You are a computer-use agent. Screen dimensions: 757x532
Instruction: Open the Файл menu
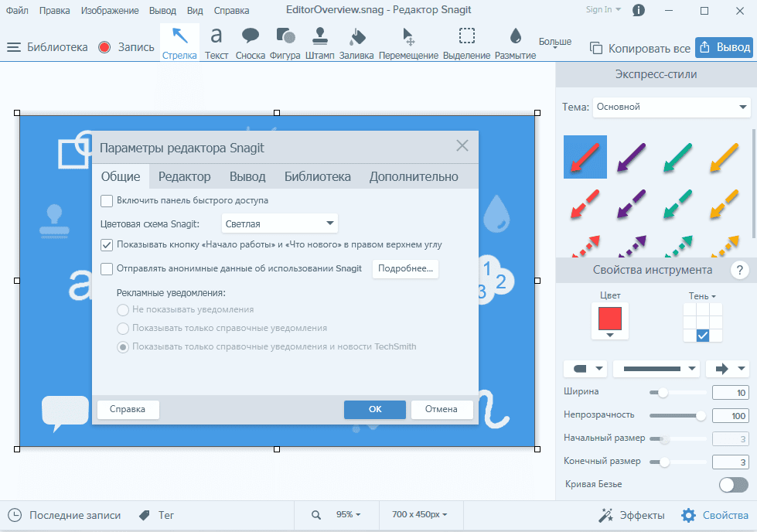point(17,10)
